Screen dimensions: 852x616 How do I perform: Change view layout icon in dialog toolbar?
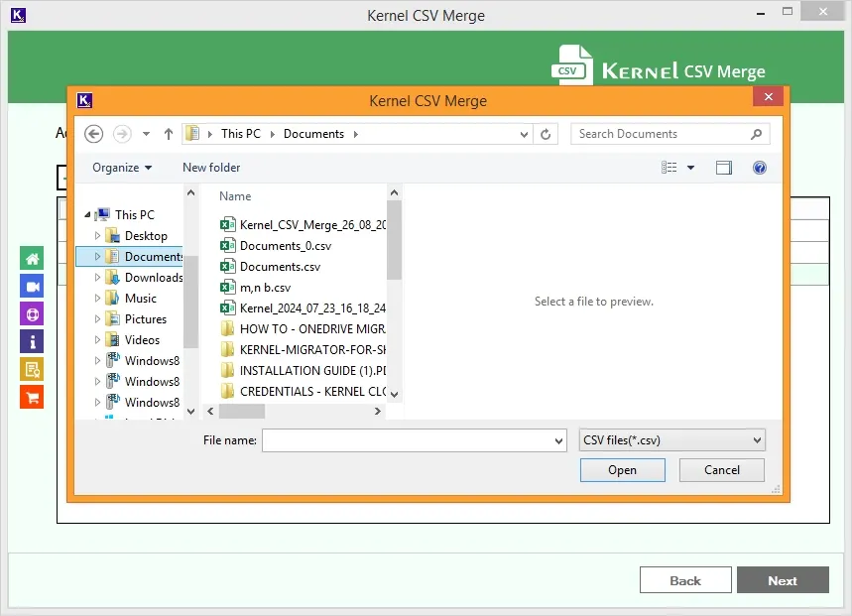pos(669,168)
